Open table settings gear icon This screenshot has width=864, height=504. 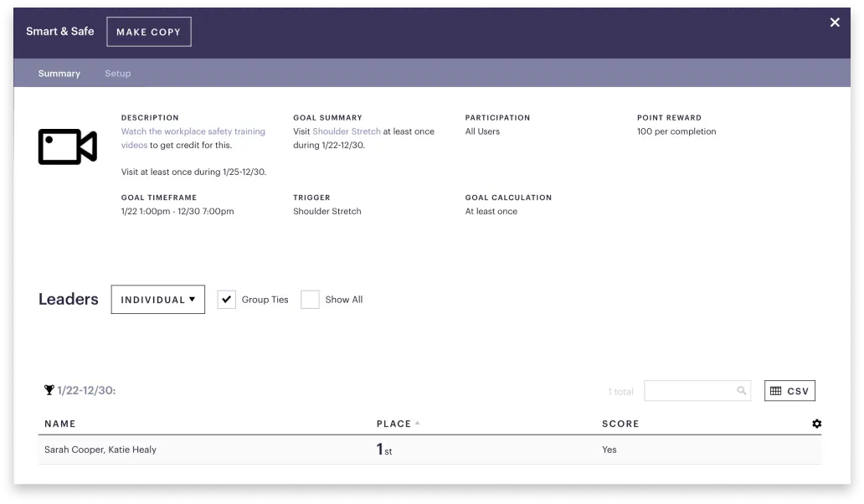816,424
